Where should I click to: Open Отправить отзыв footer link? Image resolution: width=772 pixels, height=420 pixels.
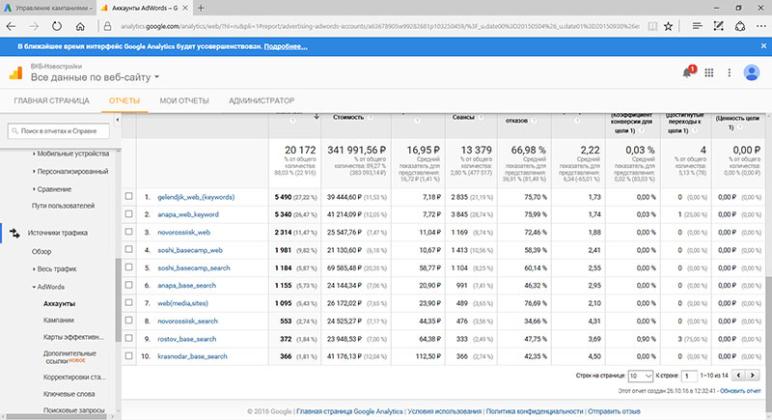point(614,411)
